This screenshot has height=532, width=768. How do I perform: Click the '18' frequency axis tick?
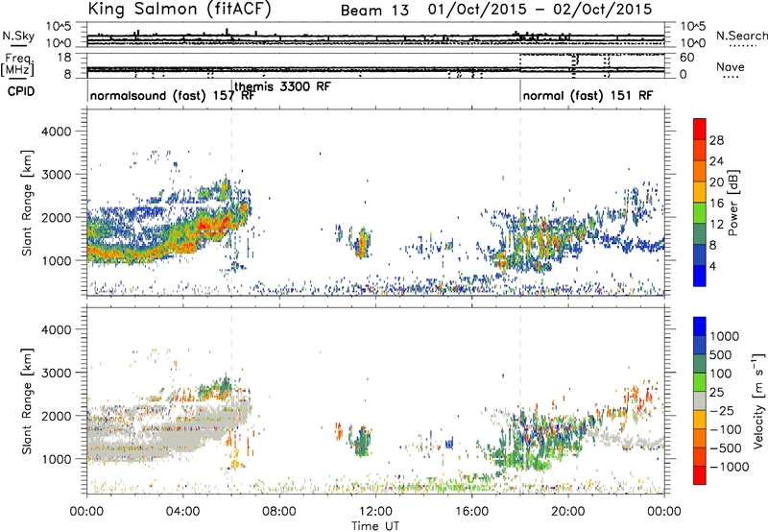coord(65,58)
